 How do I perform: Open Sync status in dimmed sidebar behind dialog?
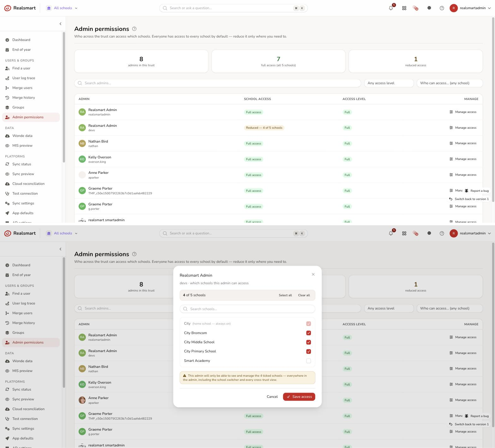click(x=31, y=390)
